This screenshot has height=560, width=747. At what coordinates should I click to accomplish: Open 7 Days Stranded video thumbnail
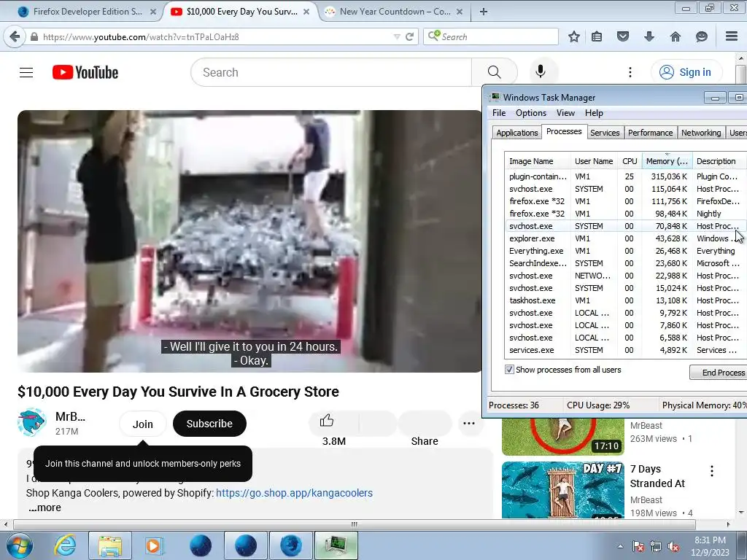(562, 490)
